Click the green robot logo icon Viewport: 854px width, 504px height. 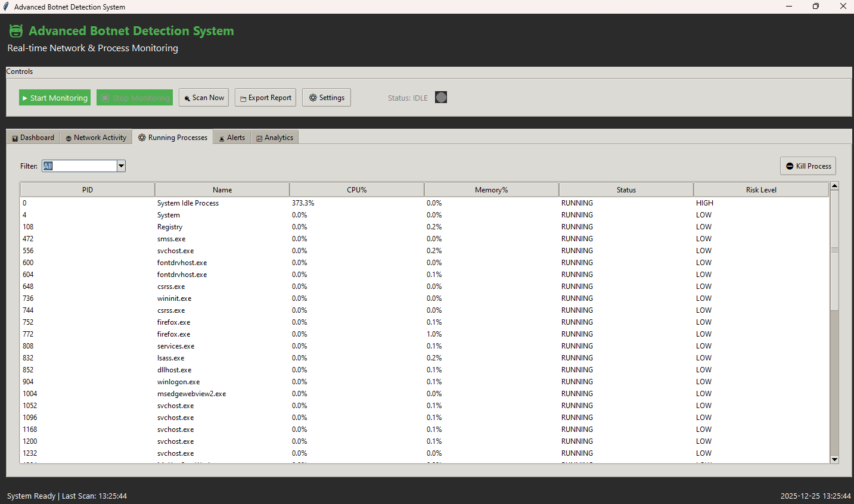[x=16, y=31]
